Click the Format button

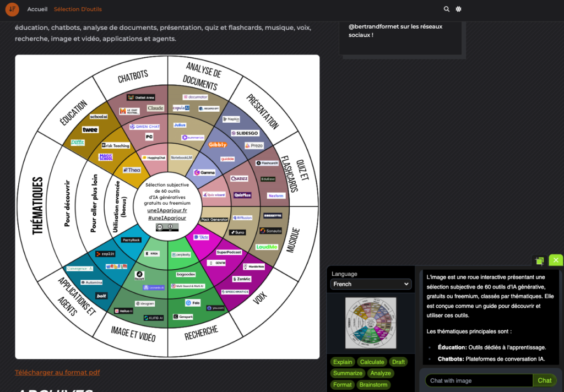(x=342, y=385)
